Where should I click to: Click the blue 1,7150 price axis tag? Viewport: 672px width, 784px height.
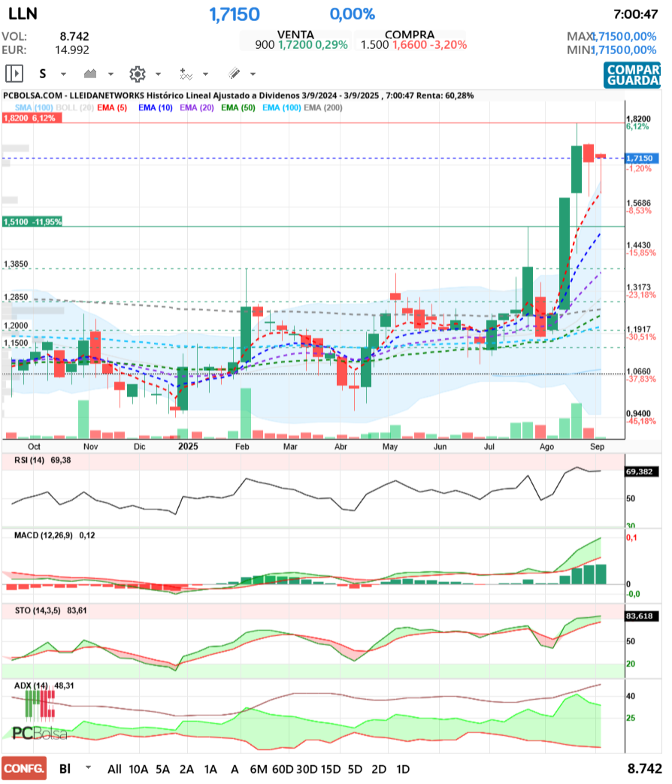(x=643, y=158)
